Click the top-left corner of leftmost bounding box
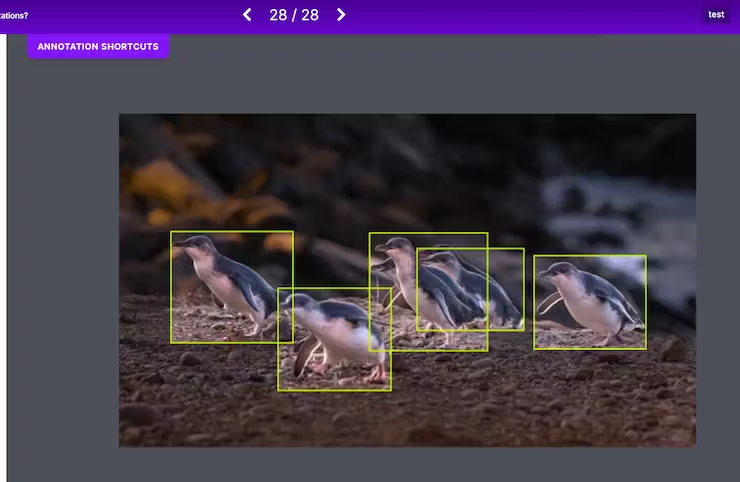Viewport: 740px width, 482px height. click(x=171, y=233)
